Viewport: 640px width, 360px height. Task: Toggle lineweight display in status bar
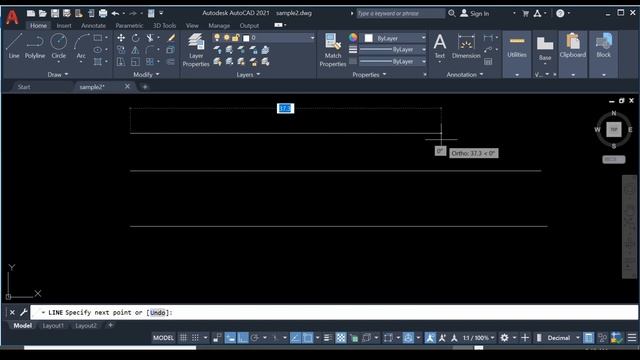click(327, 338)
